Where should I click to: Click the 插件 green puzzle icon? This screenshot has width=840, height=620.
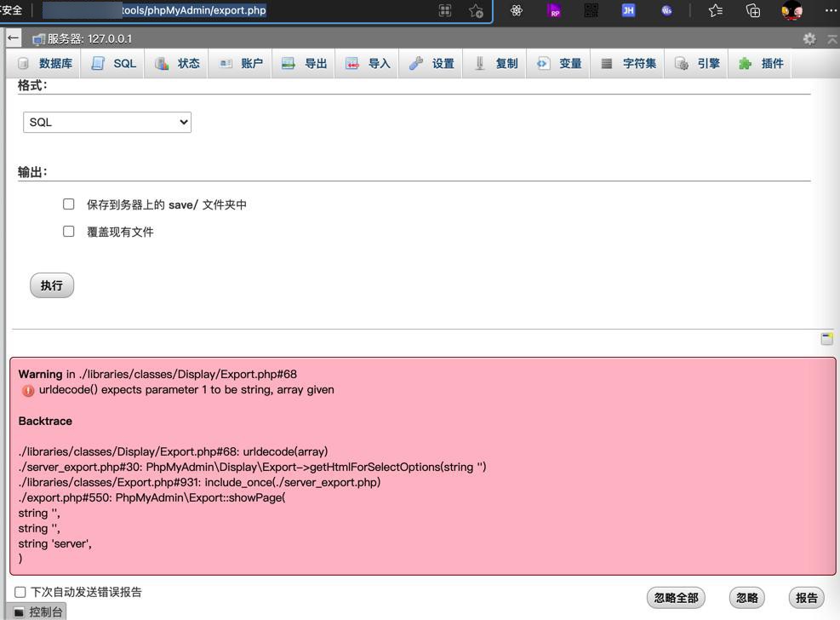(745, 63)
